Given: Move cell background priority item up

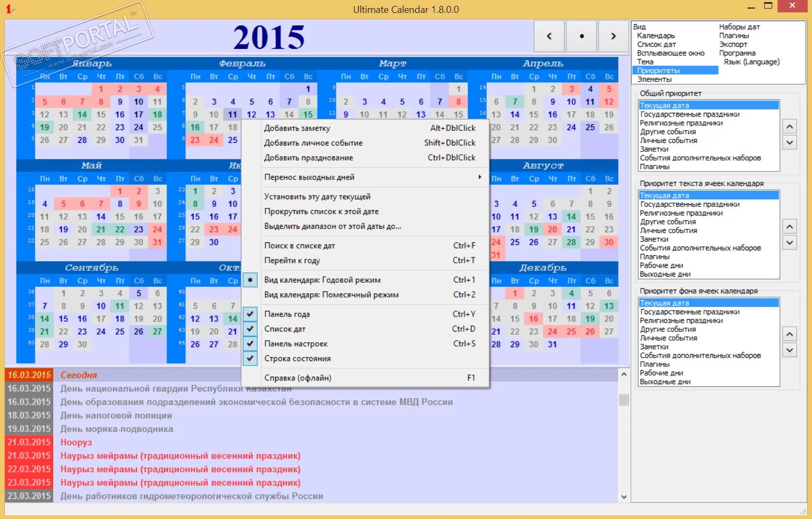Looking at the screenshot, I should [789, 334].
